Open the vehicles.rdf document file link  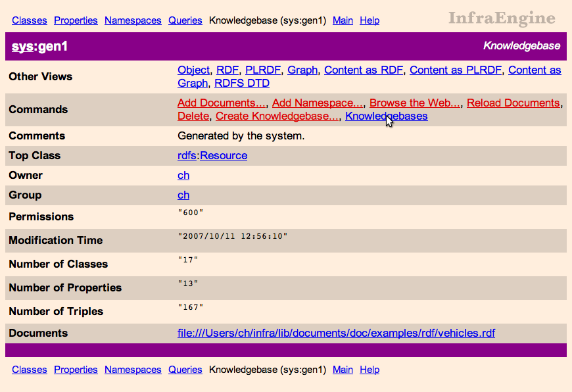pyautogui.click(x=336, y=333)
